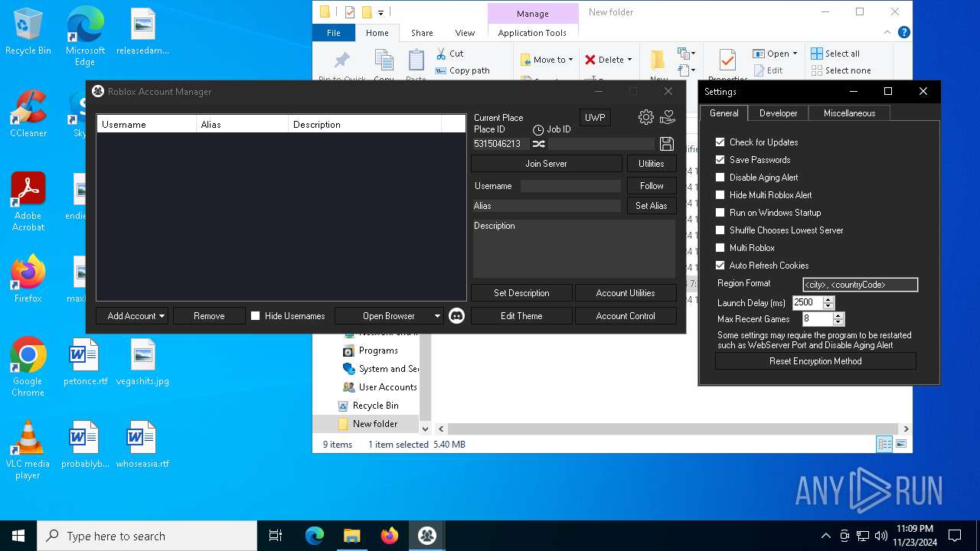The width and height of the screenshot is (980, 551).
Task: Open Adobe Acrobat desktop shortcut
Action: (x=28, y=202)
